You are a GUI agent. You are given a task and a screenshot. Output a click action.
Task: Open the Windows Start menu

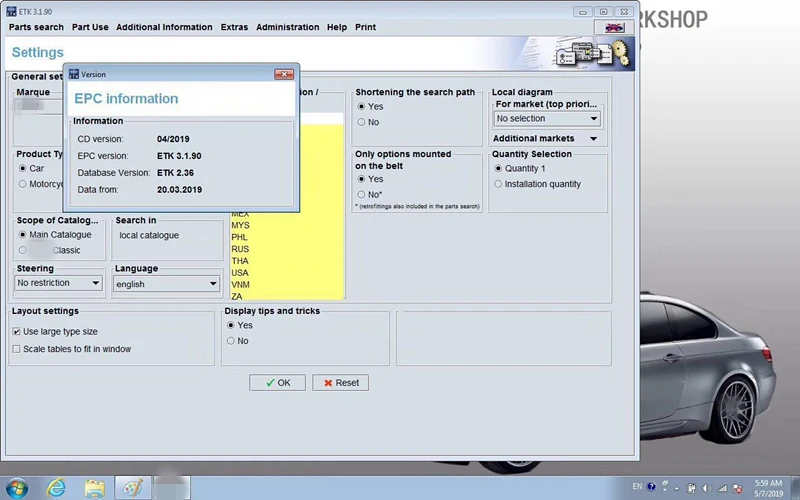coord(16,488)
